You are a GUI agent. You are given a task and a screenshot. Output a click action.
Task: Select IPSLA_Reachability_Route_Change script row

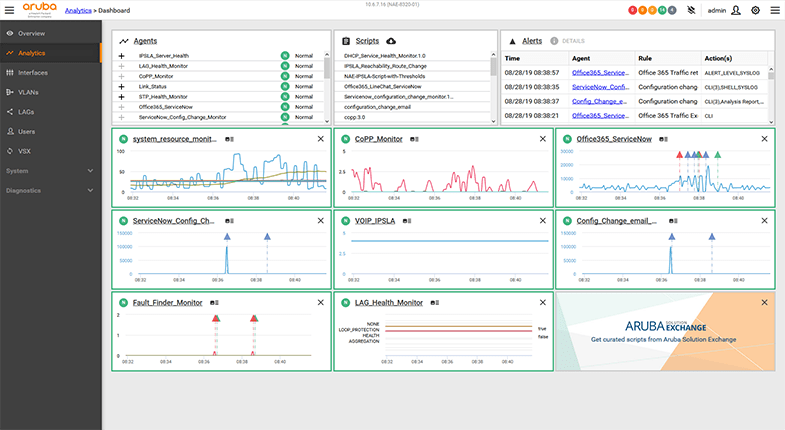click(x=413, y=66)
